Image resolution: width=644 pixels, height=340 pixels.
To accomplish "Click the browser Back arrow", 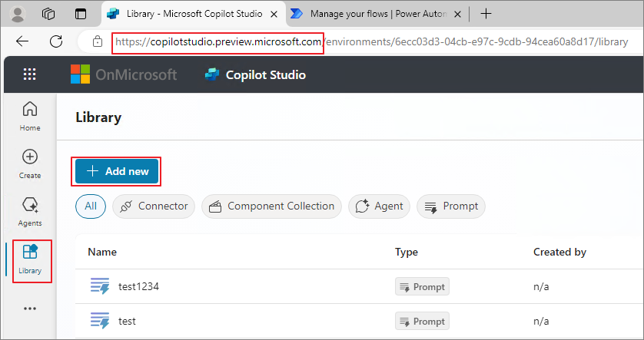I will click(22, 41).
